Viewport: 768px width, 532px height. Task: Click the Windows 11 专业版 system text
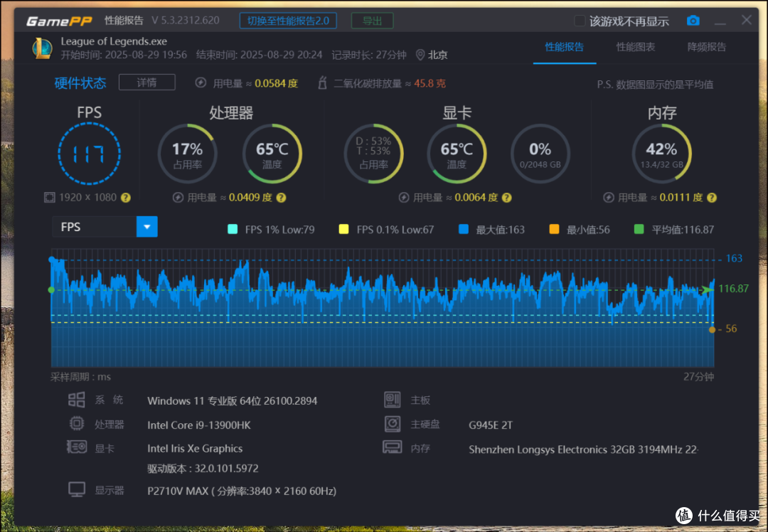click(x=232, y=400)
